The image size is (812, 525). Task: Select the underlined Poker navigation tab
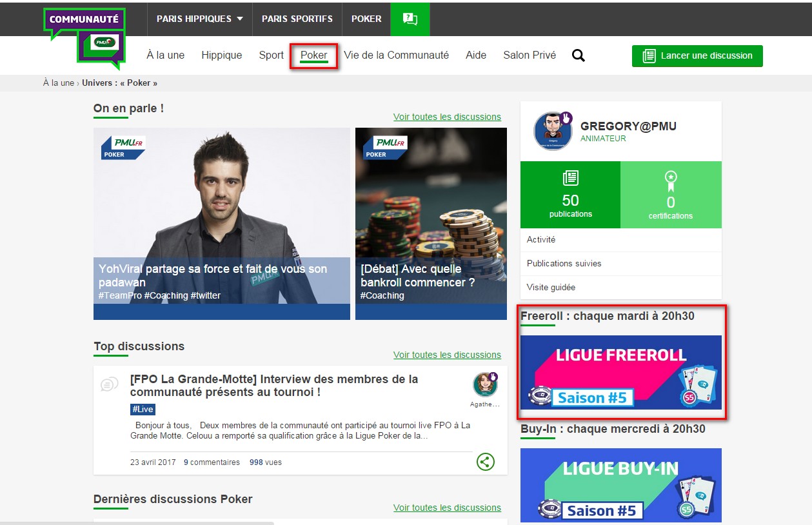pyautogui.click(x=314, y=55)
